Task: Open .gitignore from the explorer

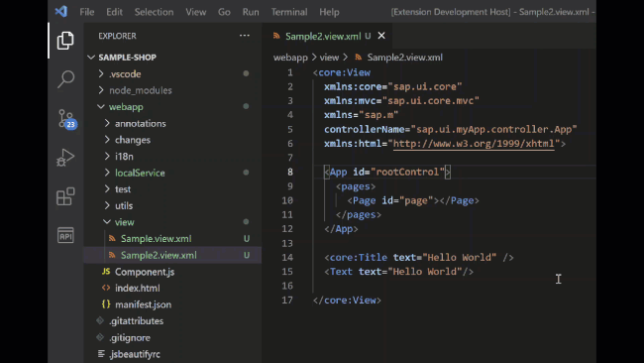Action: pyautogui.click(x=130, y=337)
